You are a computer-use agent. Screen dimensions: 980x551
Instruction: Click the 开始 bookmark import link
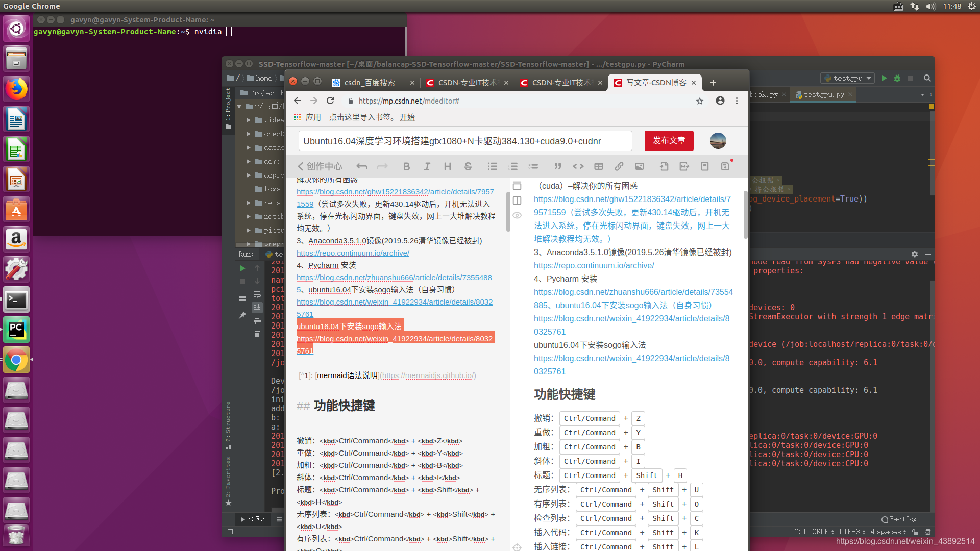407,117
